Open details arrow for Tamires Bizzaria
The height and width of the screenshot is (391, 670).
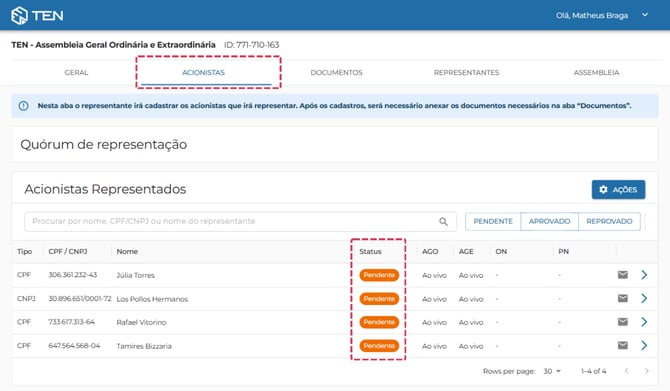coord(644,345)
